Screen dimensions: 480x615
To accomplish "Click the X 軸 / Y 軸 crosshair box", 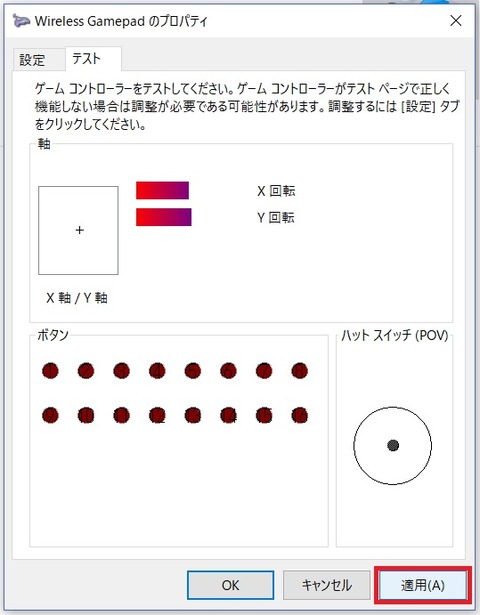I will (78, 230).
